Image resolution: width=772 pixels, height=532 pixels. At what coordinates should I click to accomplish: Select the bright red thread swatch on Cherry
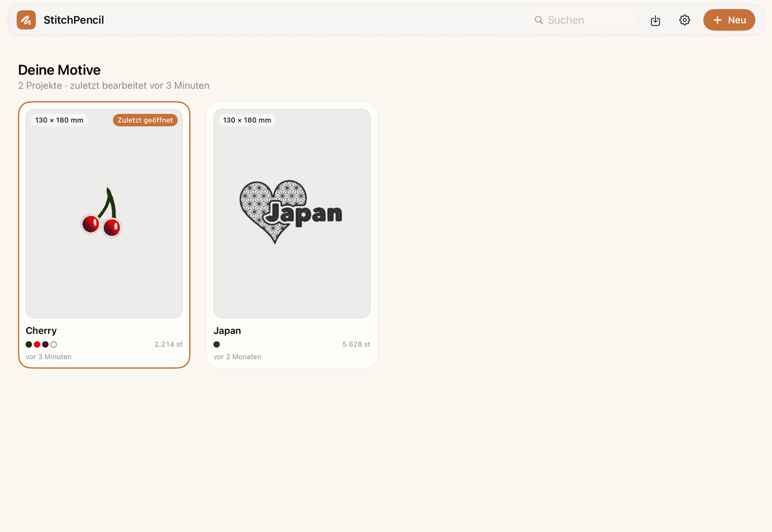37,344
